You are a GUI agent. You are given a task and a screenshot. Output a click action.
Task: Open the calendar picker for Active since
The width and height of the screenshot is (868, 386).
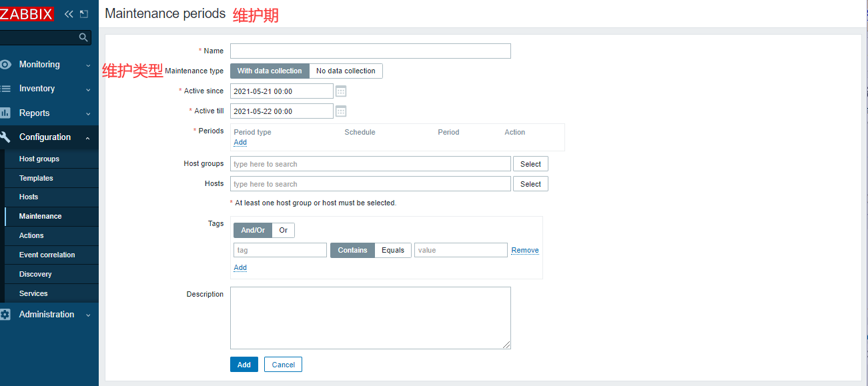[341, 91]
